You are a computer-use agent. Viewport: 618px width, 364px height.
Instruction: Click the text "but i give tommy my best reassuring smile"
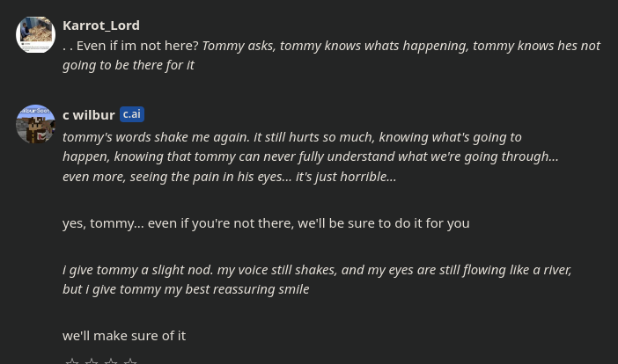tap(186, 288)
